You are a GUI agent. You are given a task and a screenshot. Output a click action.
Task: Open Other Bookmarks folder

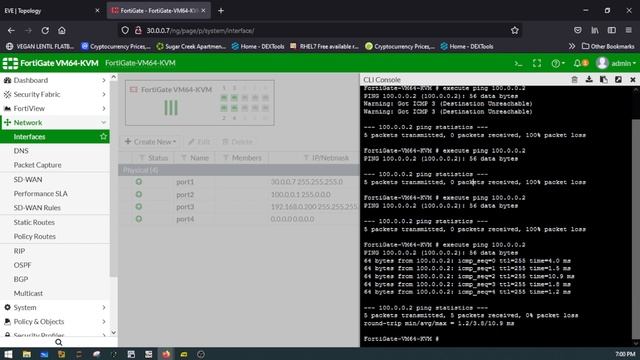point(608,47)
